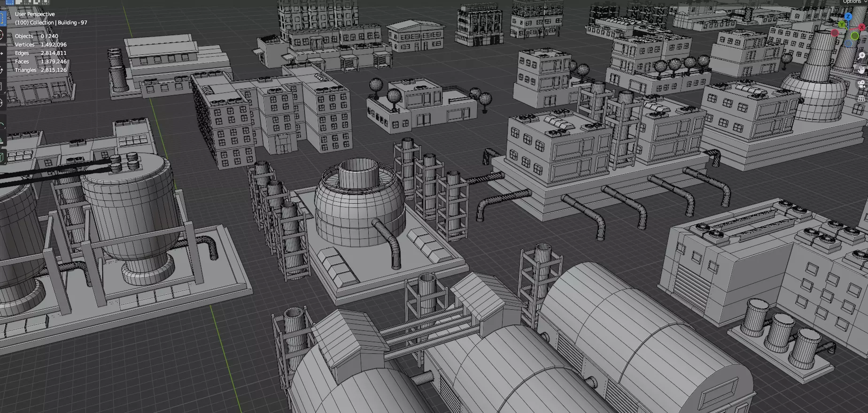
Task: Select the Add Cube tool
Action: tap(2, 157)
